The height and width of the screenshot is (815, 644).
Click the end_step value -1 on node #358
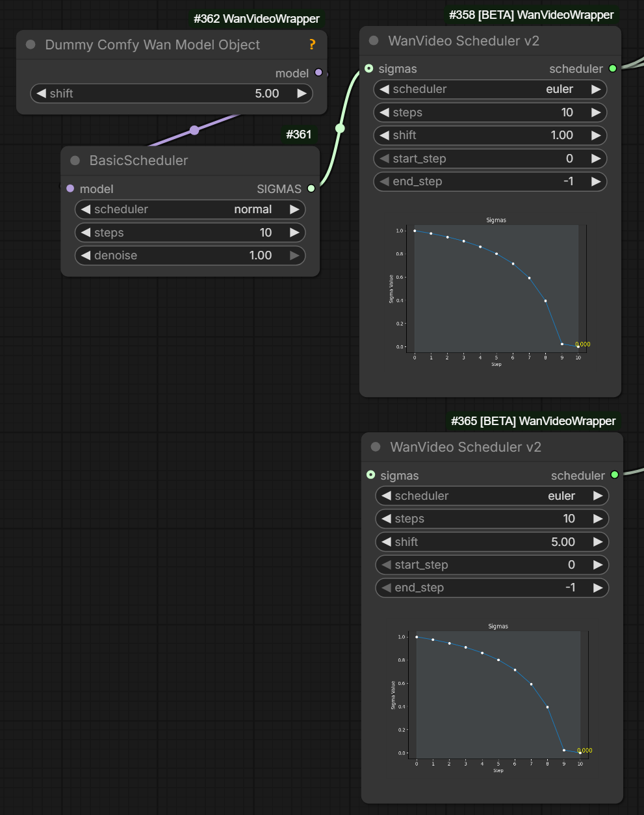(569, 181)
